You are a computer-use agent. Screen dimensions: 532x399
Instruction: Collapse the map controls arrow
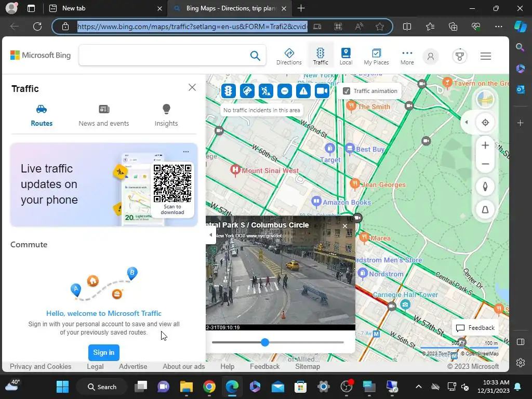(x=467, y=122)
